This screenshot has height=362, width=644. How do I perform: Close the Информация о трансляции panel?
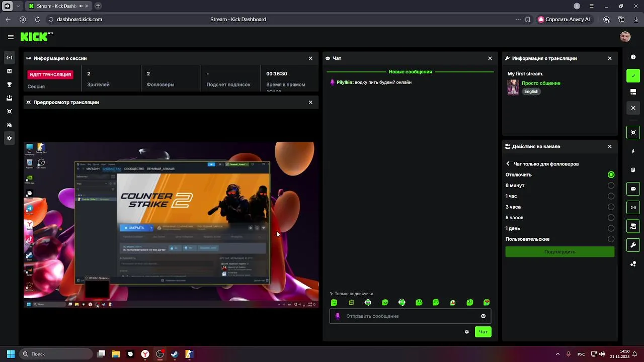tap(610, 58)
